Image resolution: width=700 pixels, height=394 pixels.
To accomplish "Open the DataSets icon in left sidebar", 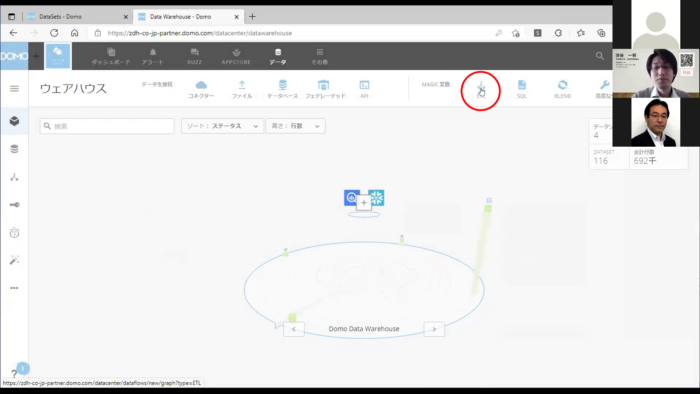I will click(x=14, y=149).
